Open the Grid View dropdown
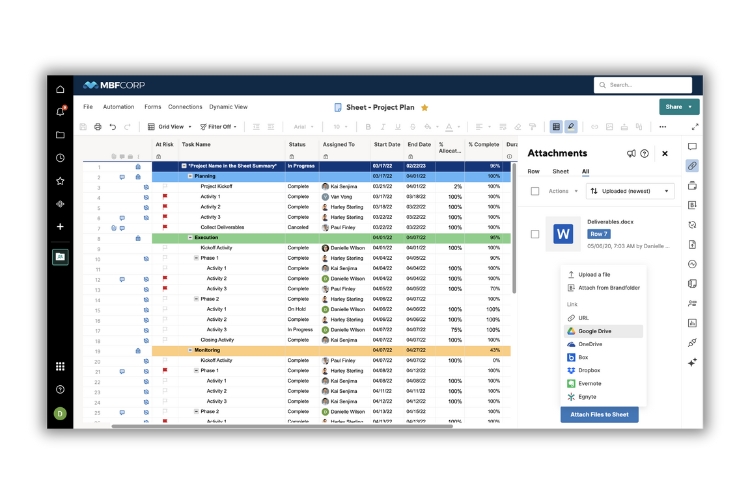Image resolution: width=750 pixels, height=500 pixels. point(169,127)
